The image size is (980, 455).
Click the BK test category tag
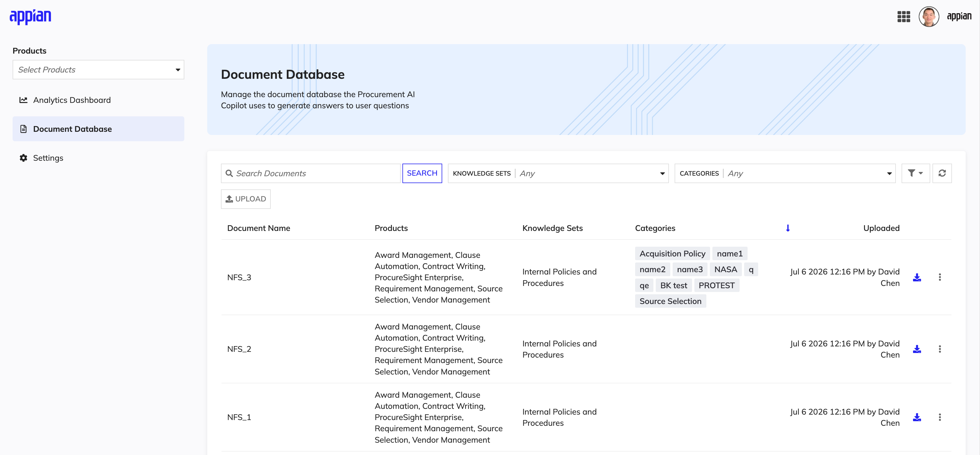673,286
